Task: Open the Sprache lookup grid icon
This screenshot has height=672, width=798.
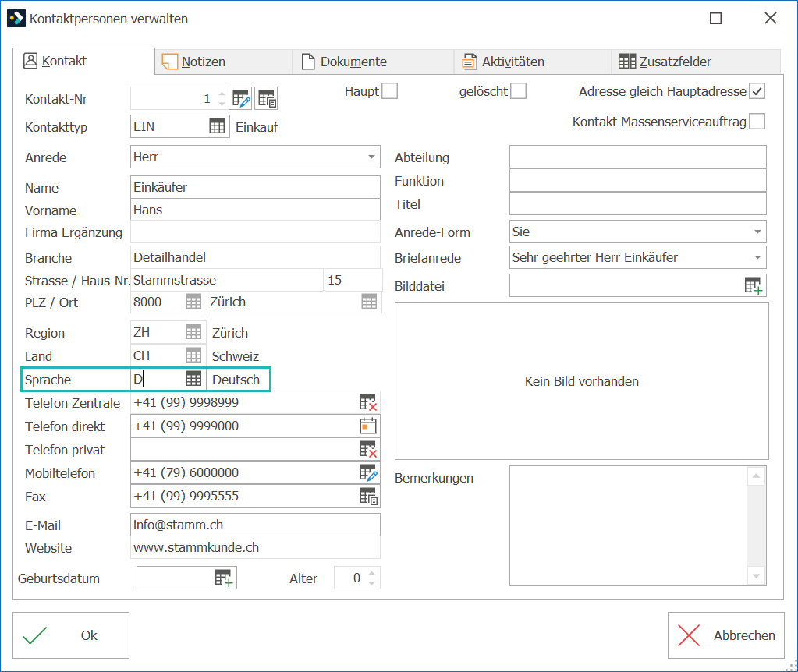Action: [193, 379]
